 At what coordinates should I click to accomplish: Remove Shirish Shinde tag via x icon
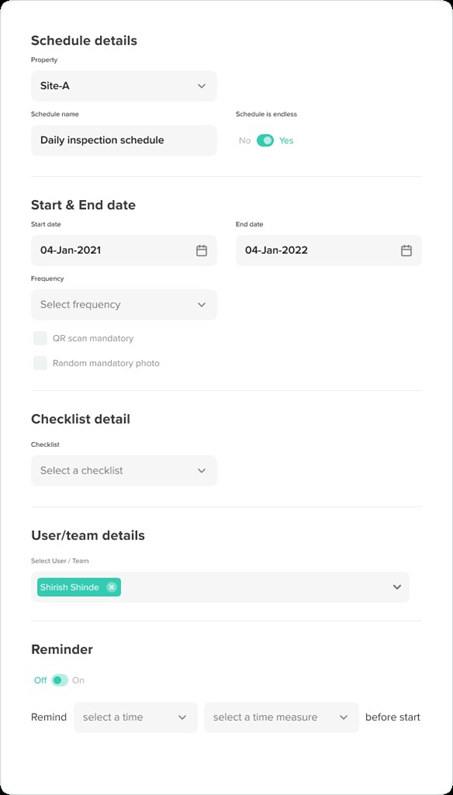click(112, 587)
